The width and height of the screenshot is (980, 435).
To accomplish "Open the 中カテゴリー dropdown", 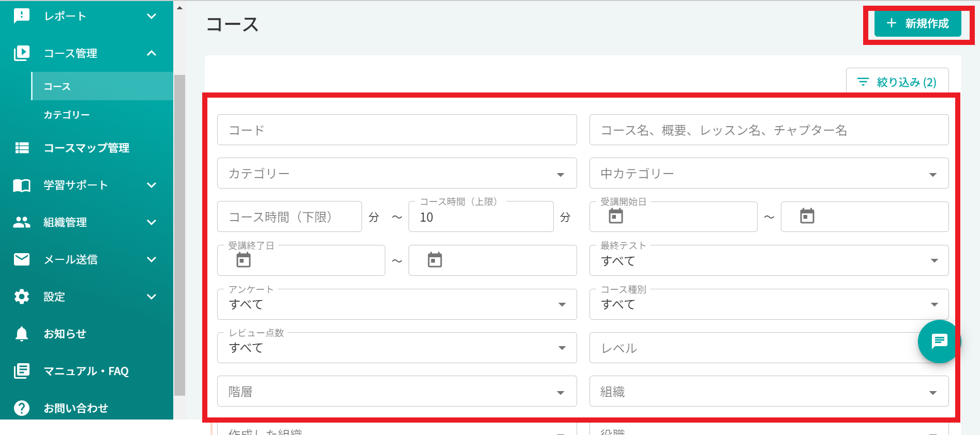I will [769, 173].
